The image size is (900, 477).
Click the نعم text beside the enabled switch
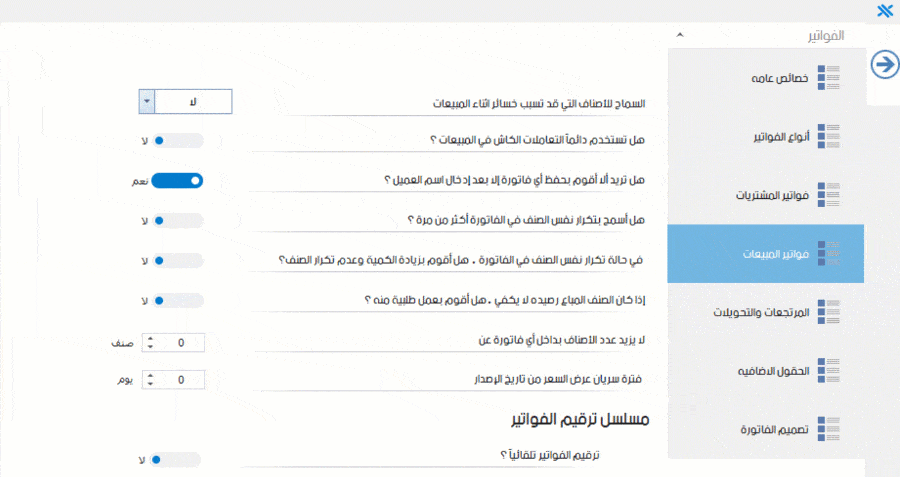click(139, 181)
